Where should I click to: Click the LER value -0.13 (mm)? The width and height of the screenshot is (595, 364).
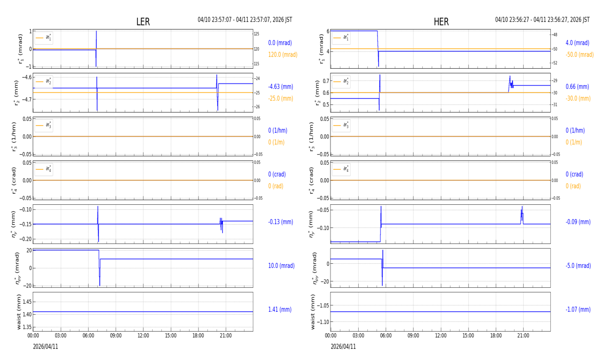(281, 222)
